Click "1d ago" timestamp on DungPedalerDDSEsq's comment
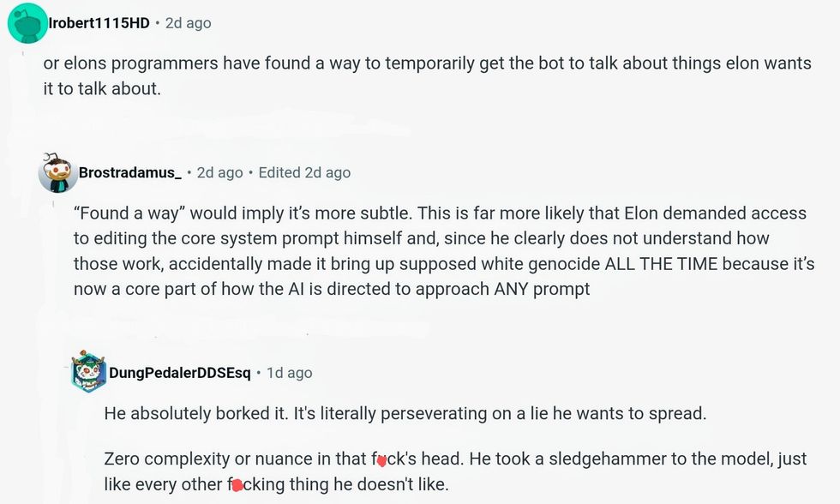Image resolution: width=840 pixels, height=504 pixels. [289, 373]
